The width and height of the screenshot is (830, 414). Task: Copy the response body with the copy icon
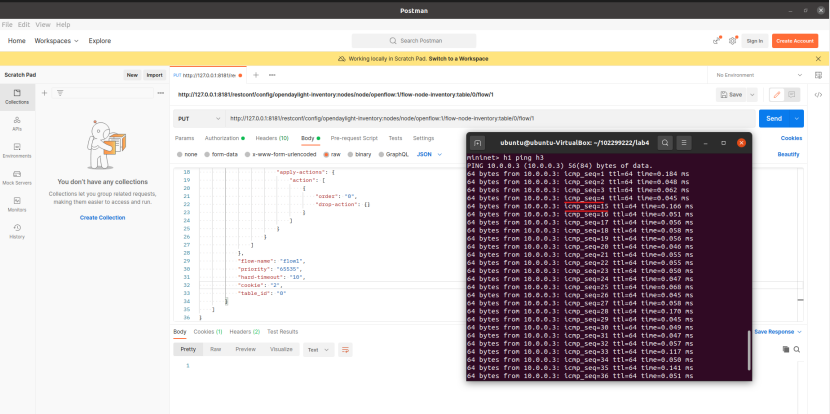coord(786,349)
